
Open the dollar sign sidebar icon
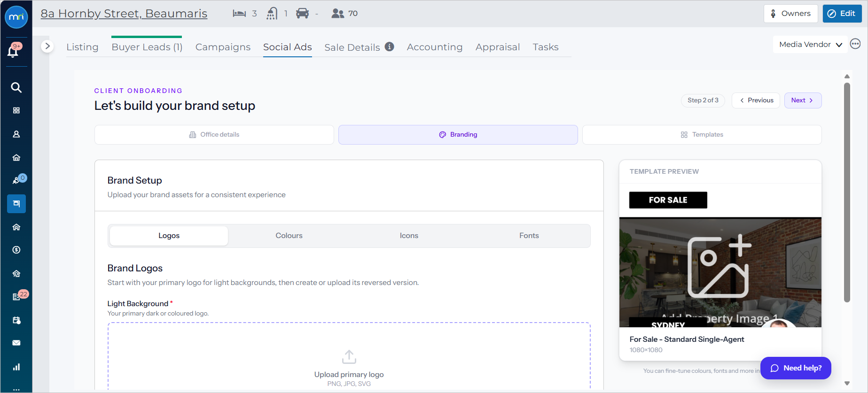click(16, 250)
